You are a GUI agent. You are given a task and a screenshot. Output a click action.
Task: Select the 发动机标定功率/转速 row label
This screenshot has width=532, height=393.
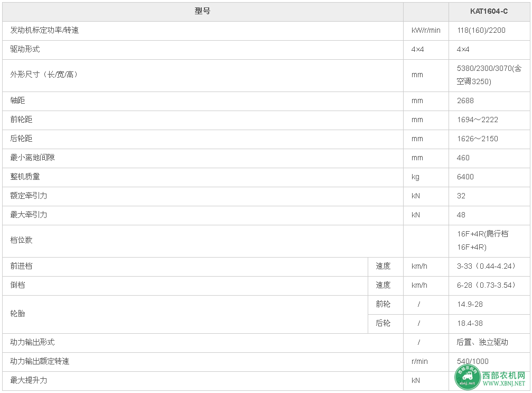click(x=44, y=30)
